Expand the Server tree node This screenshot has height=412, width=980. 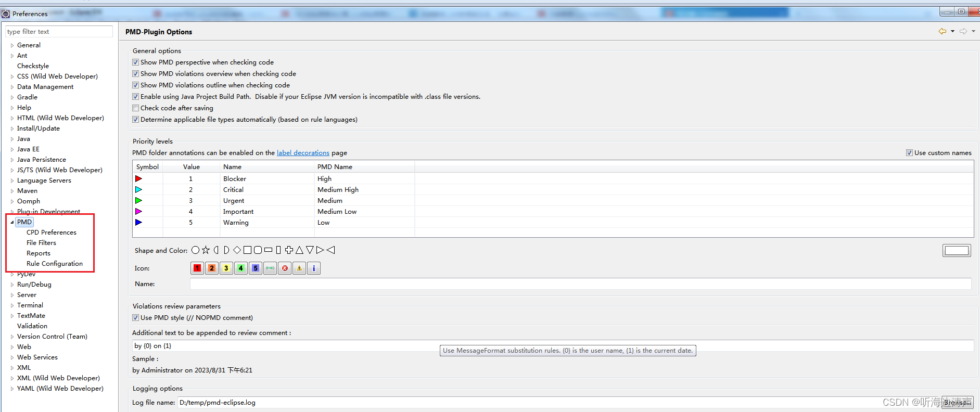[12, 295]
